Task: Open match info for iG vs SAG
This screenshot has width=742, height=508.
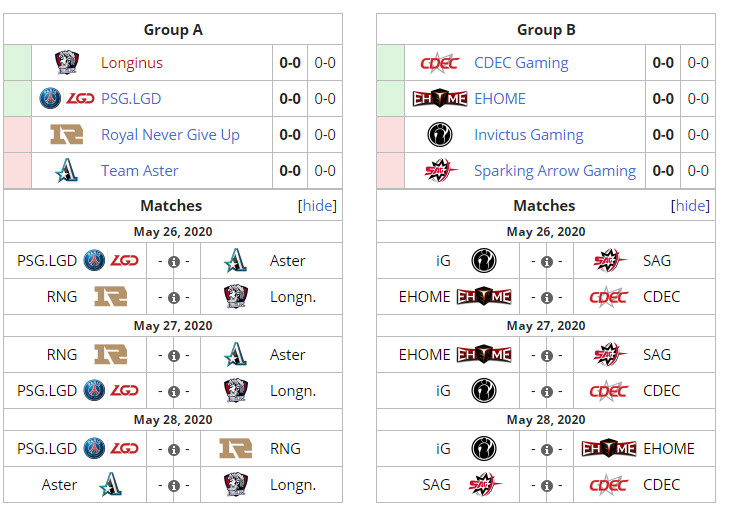Action: coord(546,261)
